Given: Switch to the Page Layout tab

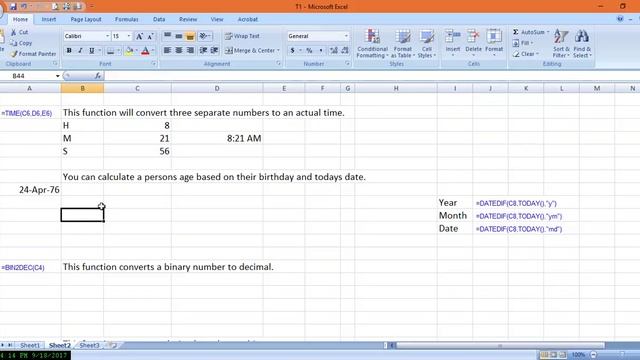Looking at the screenshot, I should [x=86, y=19].
